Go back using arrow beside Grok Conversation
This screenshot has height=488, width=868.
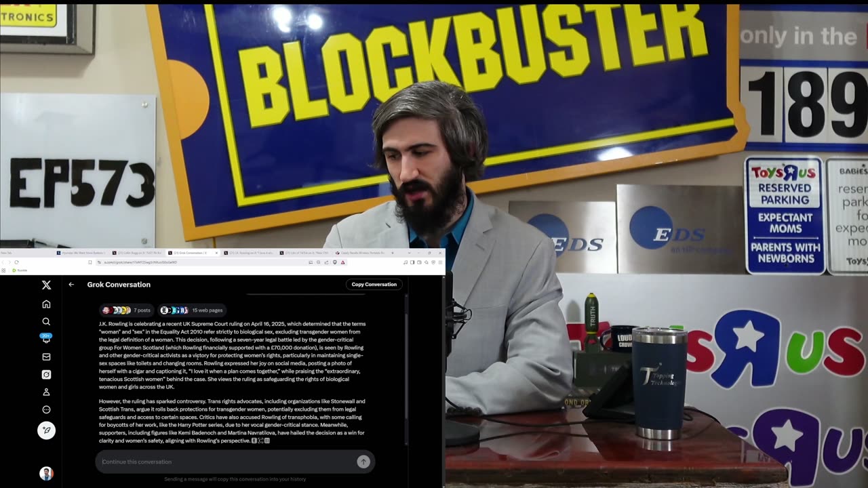pyautogui.click(x=71, y=285)
